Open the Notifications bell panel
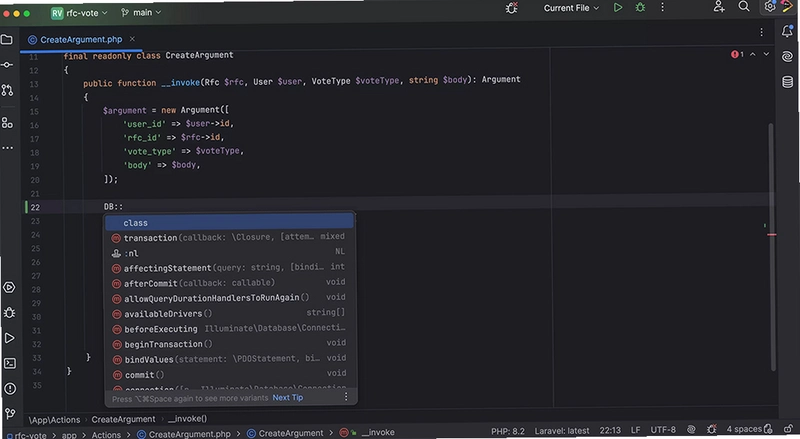 pos(787,32)
